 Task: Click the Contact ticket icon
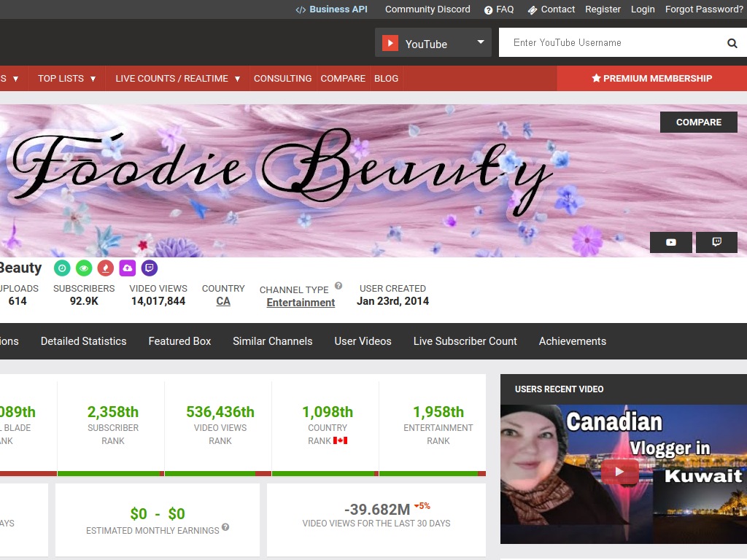pyautogui.click(x=532, y=10)
